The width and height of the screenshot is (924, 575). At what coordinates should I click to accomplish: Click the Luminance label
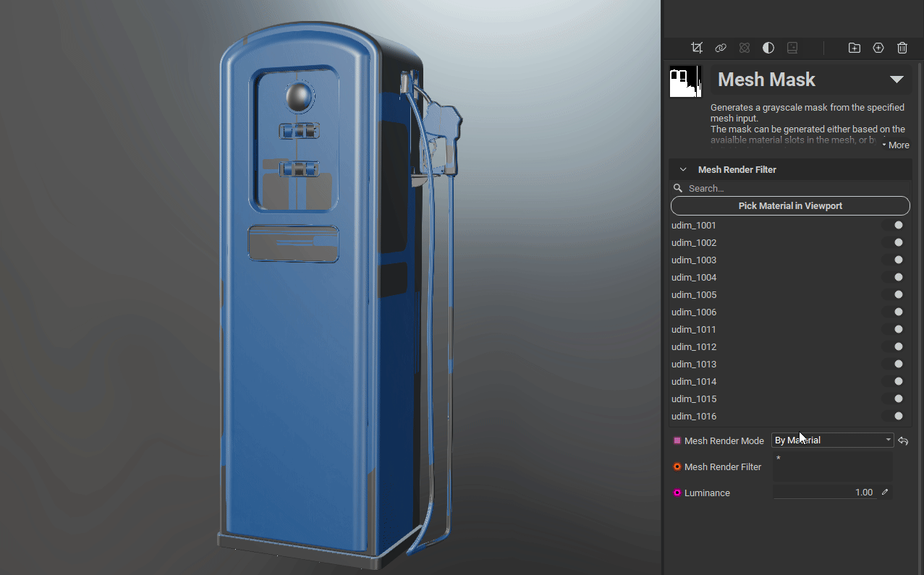pyautogui.click(x=707, y=493)
